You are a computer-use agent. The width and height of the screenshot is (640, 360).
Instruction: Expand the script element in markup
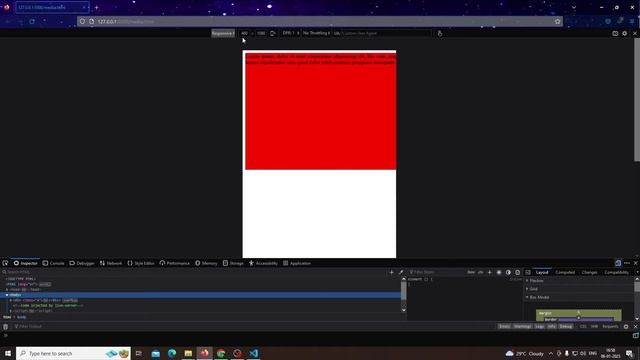pos(11,311)
